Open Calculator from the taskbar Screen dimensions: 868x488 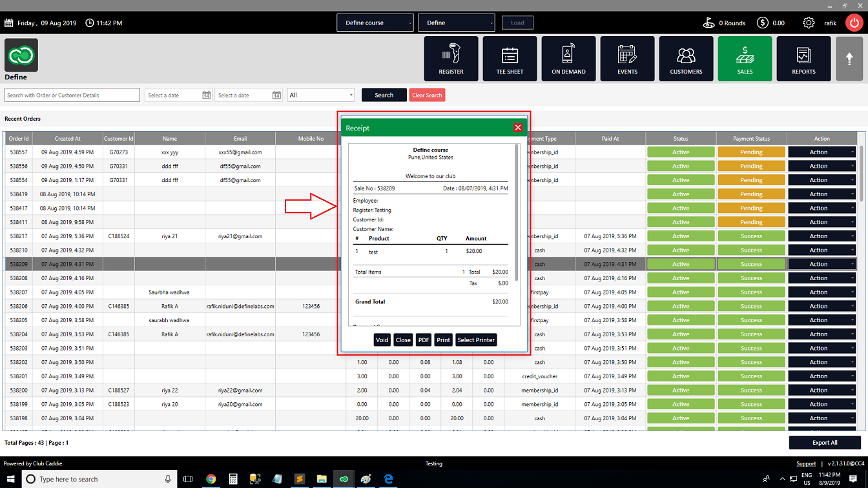tap(233, 479)
